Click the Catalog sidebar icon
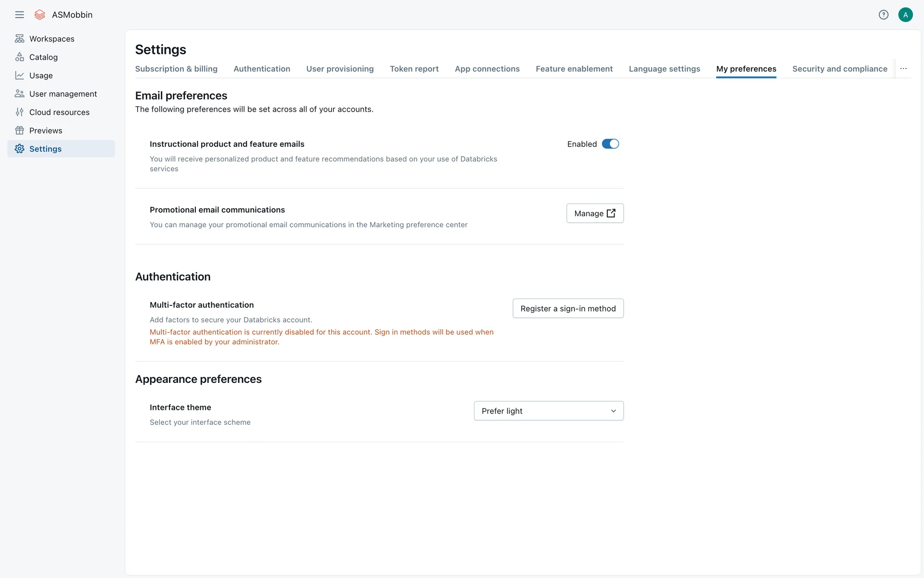 19,57
